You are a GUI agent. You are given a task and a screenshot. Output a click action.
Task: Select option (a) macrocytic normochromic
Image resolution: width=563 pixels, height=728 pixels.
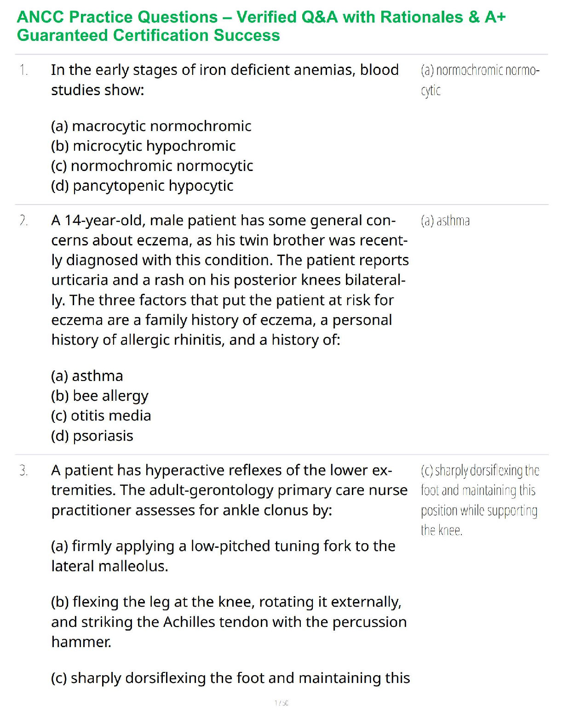[x=151, y=126]
